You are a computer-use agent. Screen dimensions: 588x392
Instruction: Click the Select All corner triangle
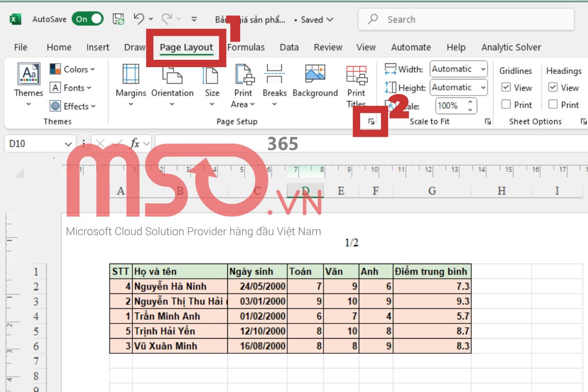[20, 173]
